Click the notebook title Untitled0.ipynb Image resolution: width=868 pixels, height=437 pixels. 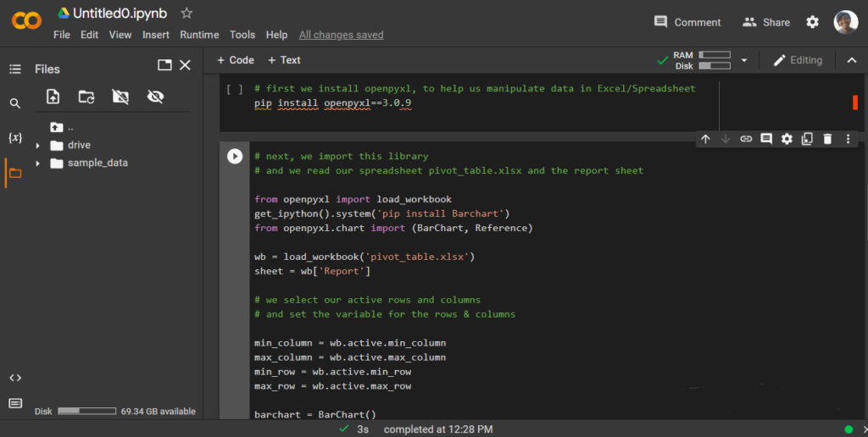(120, 14)
